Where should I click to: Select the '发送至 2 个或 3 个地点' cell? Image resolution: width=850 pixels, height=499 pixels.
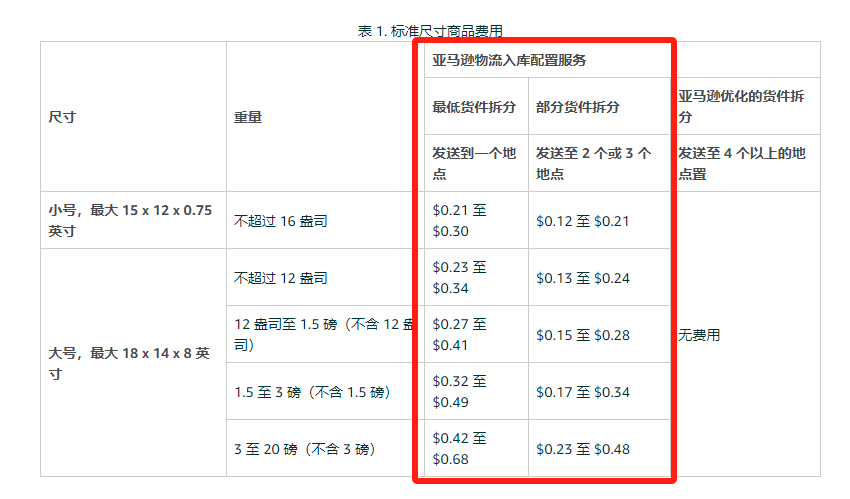click(600, 163)
